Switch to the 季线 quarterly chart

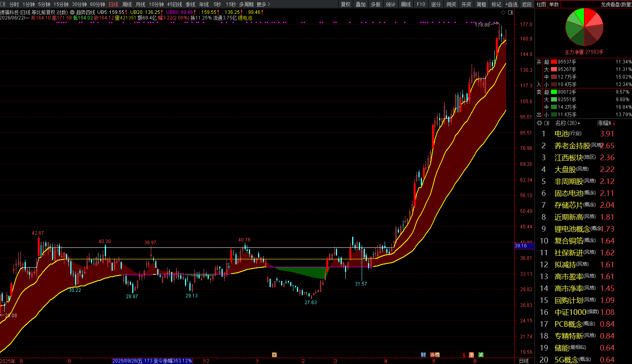coord(191,4)
